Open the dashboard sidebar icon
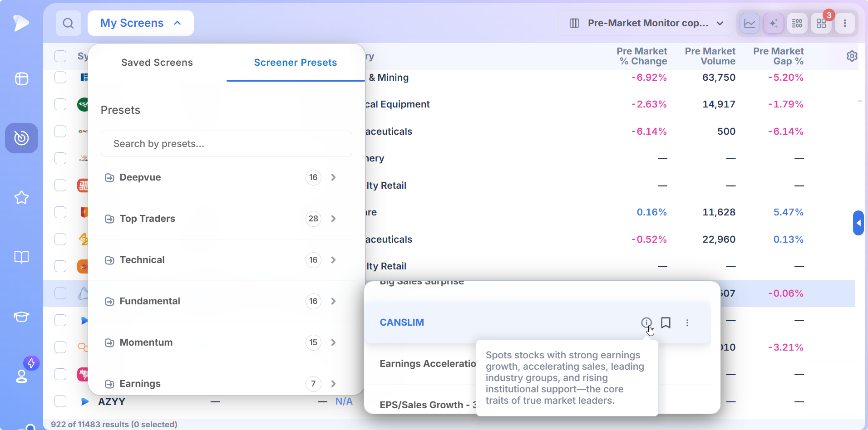The height and width of the screenshot is (430, 868). pyautogui.click(x=21, y=79)
